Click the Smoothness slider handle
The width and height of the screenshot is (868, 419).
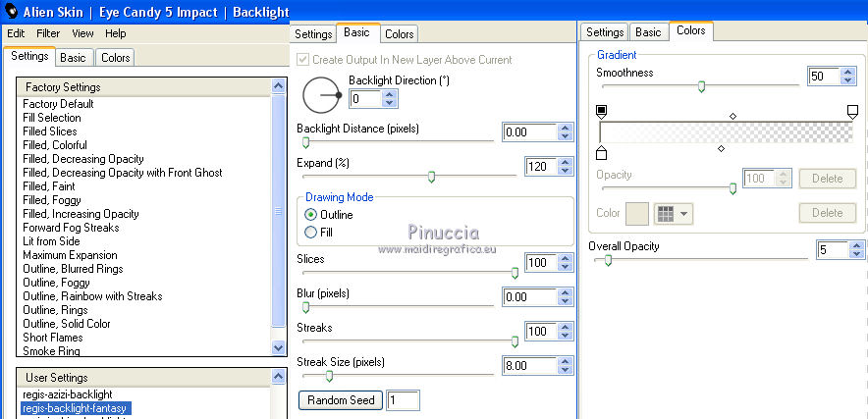(x=701, y=86)
